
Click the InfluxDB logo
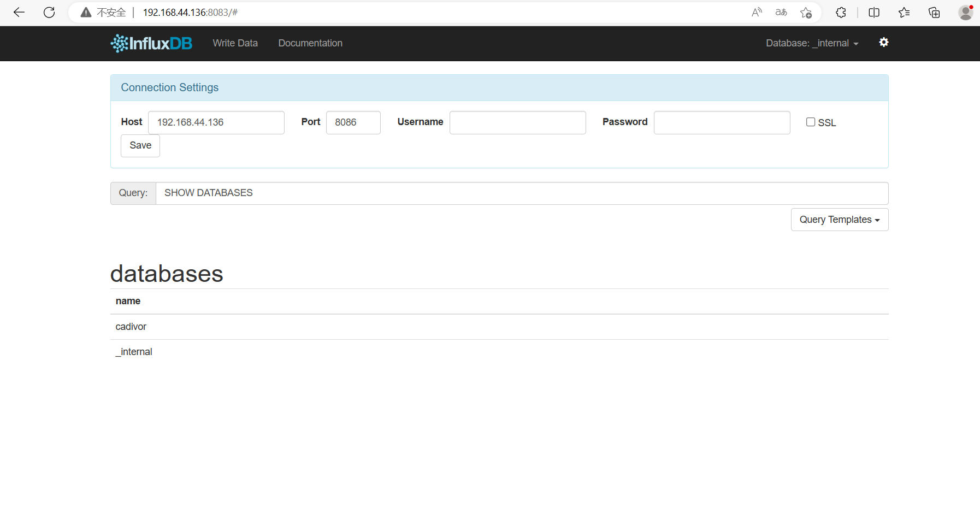pyautogui.click(x=151, y=43)
